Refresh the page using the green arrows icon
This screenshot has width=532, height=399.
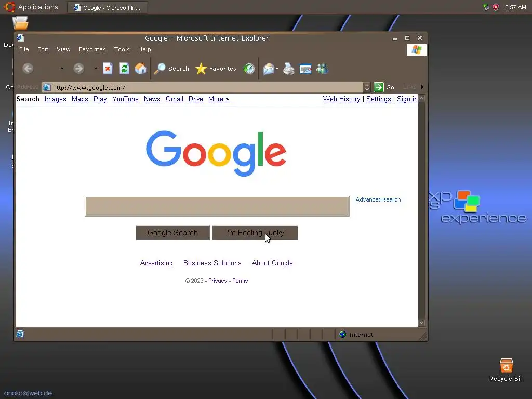coord(124,69)
